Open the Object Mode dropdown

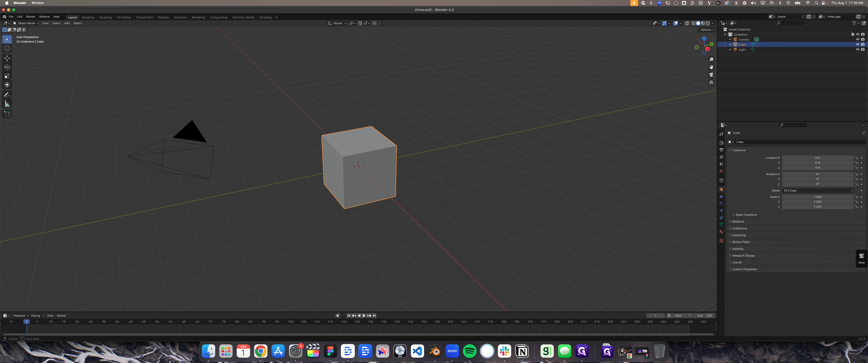click(25, 23)
